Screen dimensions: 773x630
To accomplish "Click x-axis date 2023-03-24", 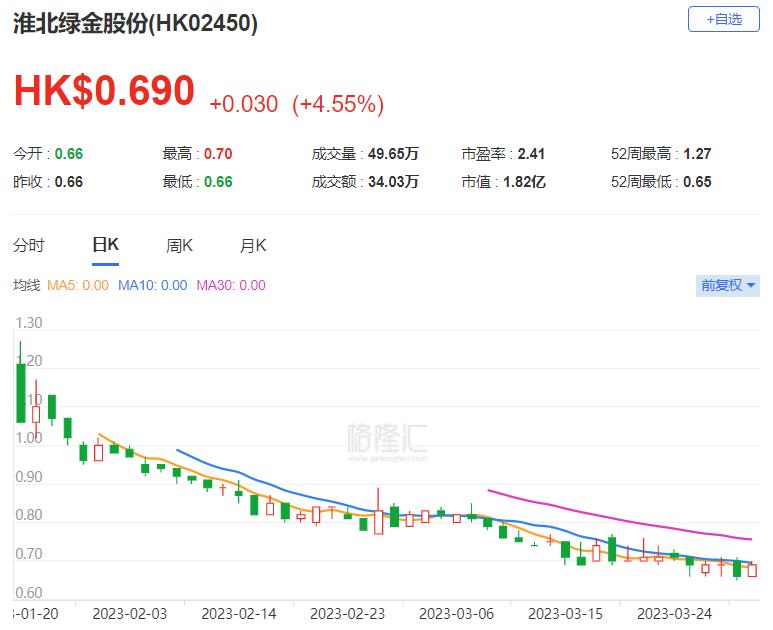I will point(674,614).
